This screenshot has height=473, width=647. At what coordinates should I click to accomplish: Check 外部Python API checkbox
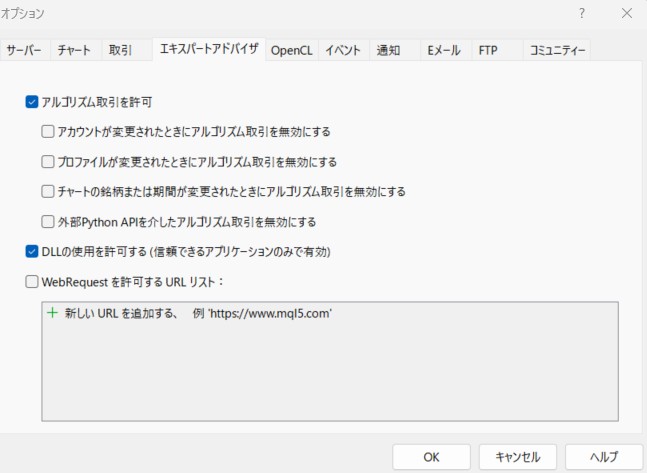[x=48, y=222]
